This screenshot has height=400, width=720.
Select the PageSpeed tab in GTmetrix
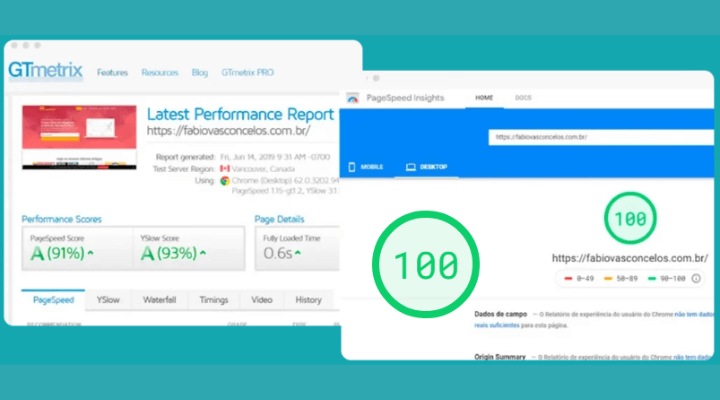[53, 300]
